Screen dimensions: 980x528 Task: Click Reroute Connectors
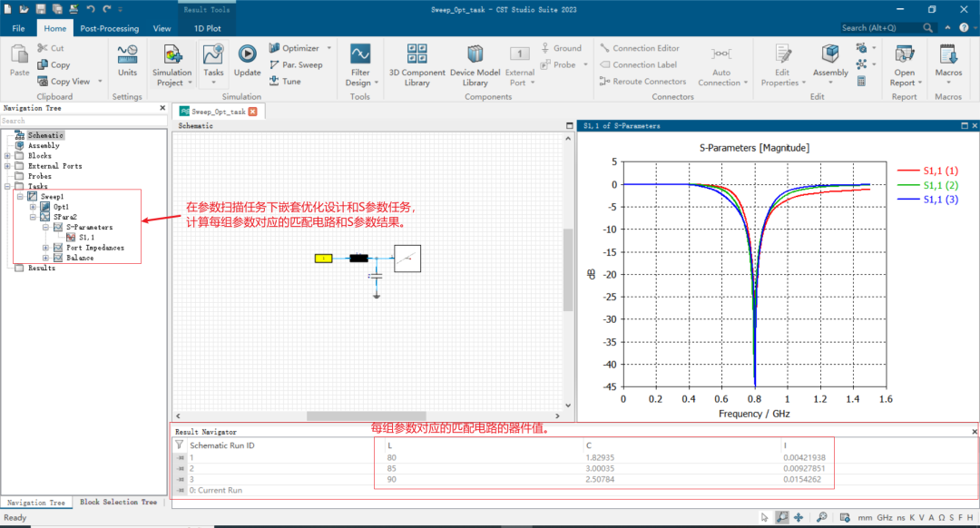pyautogui.click(x=642, y=82)
